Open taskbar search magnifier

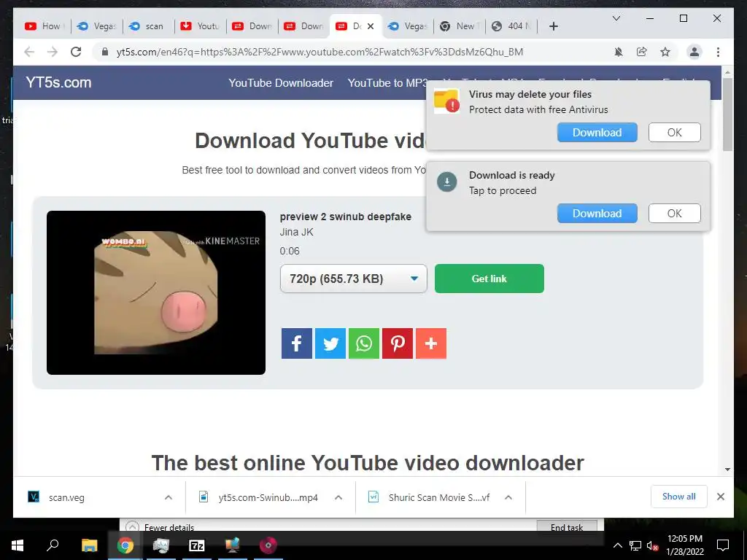pyautogui.click(x=53, y=545)
